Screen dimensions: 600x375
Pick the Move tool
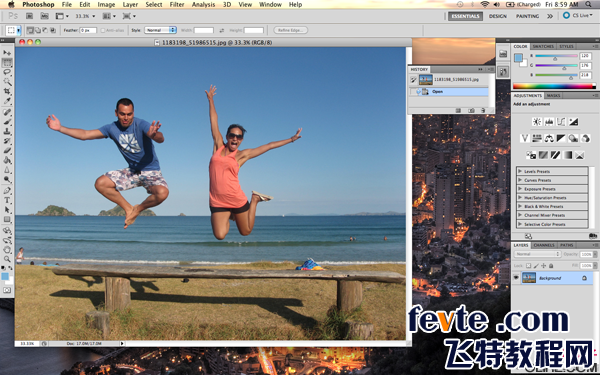pyautogui.click(x=7, y=53)
